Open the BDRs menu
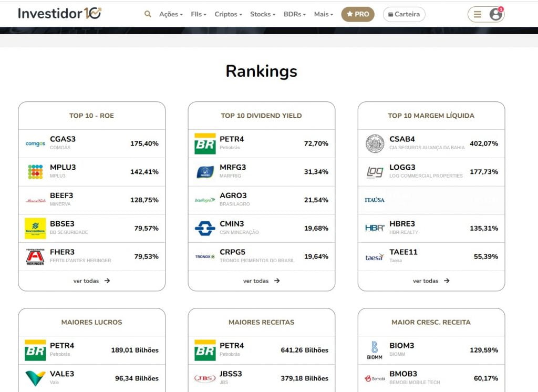Image resolution: width=538 pixels, height=392 pixels. (294, 14)
